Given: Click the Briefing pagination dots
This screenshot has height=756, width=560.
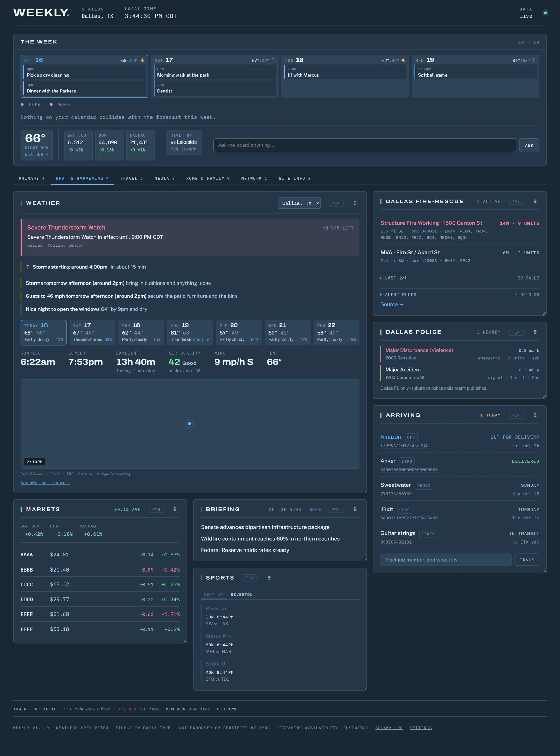Looking at the screenshot, I should 315,509.
